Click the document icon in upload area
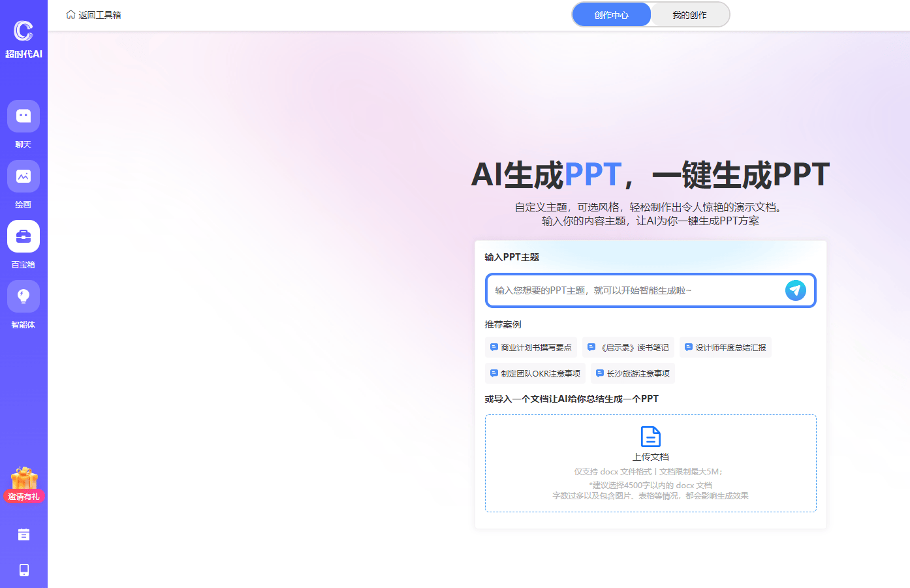The height and width of the screenshot is (588, 910). 650,437
